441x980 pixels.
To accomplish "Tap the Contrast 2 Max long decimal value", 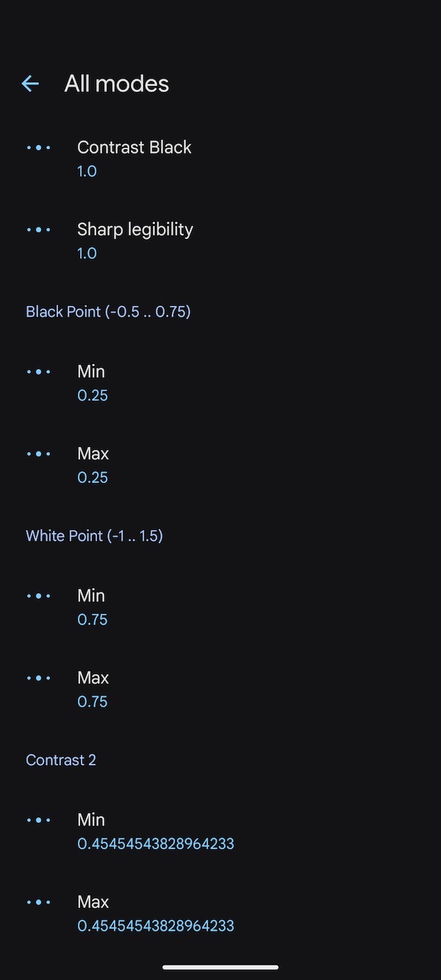I will tap(156, 926).
